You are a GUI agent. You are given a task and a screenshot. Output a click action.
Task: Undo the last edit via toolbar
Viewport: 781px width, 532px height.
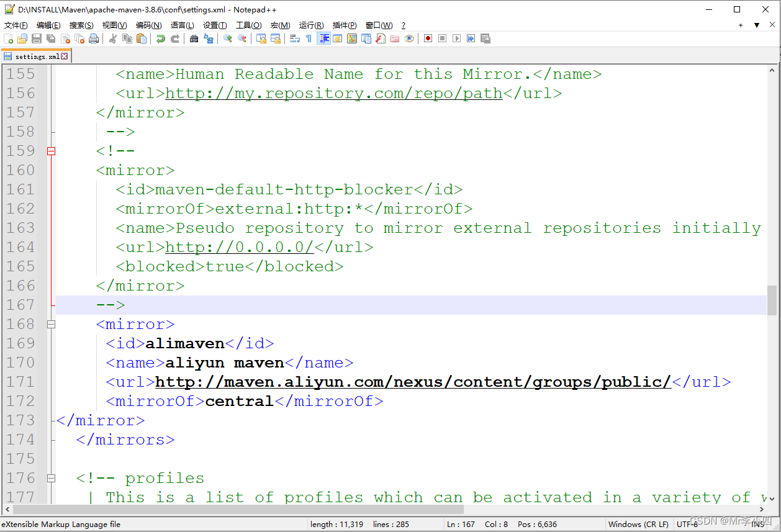click(161, 38)
